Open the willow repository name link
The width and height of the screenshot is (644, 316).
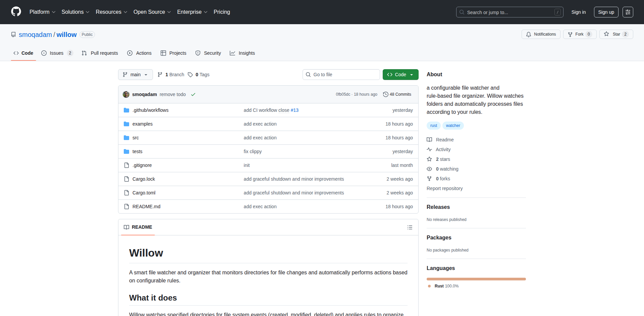click(x=66, y=35)
